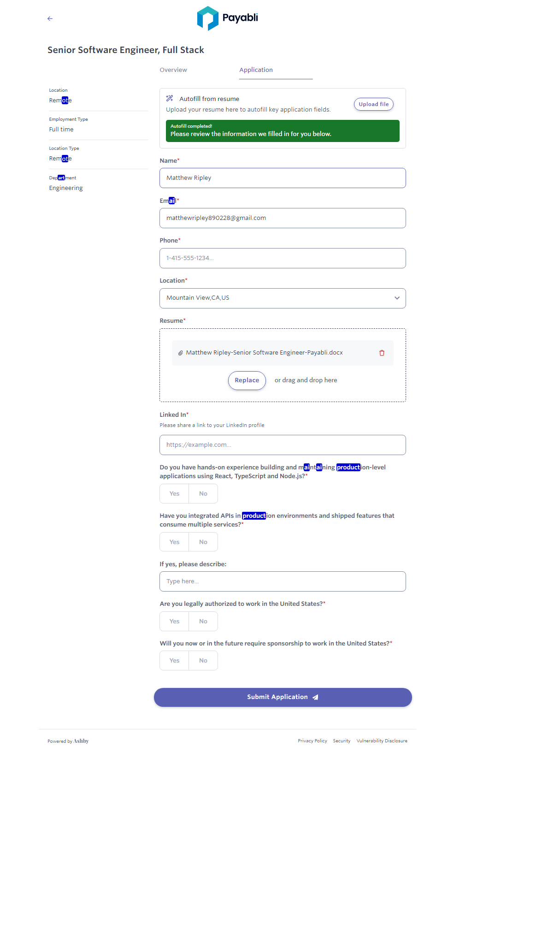Click the back arrow icon
560x942 pixels.
[x=50, y=18]
